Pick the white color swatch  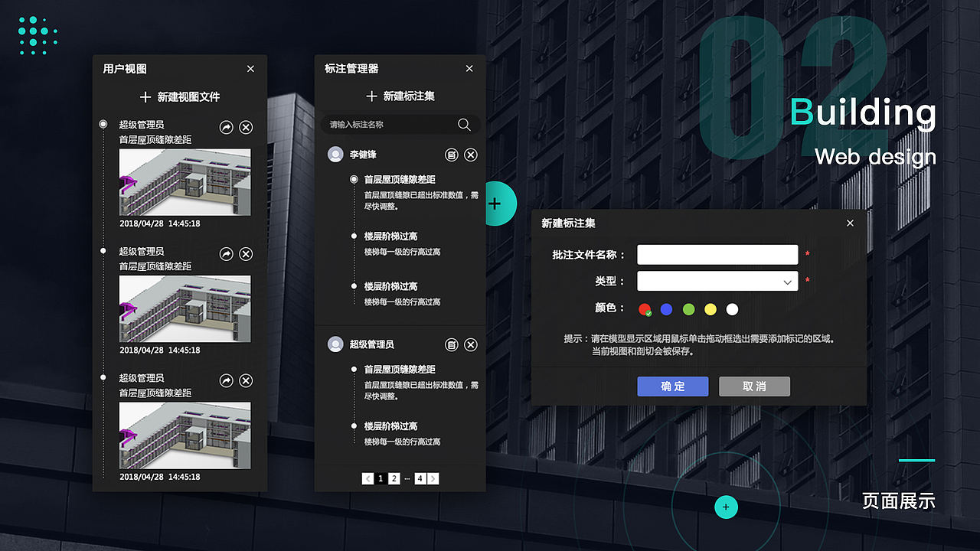click(x=733, y=309)
